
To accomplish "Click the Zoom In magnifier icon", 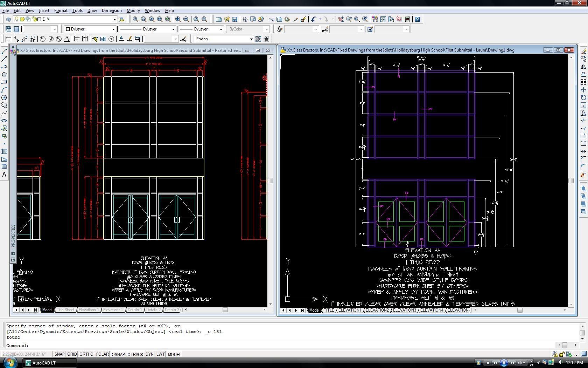I will coord(178,19).
